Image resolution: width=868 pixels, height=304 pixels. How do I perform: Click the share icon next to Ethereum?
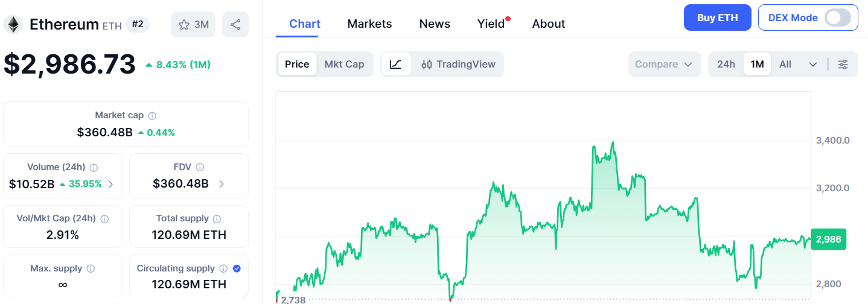(x=235, y=25)
